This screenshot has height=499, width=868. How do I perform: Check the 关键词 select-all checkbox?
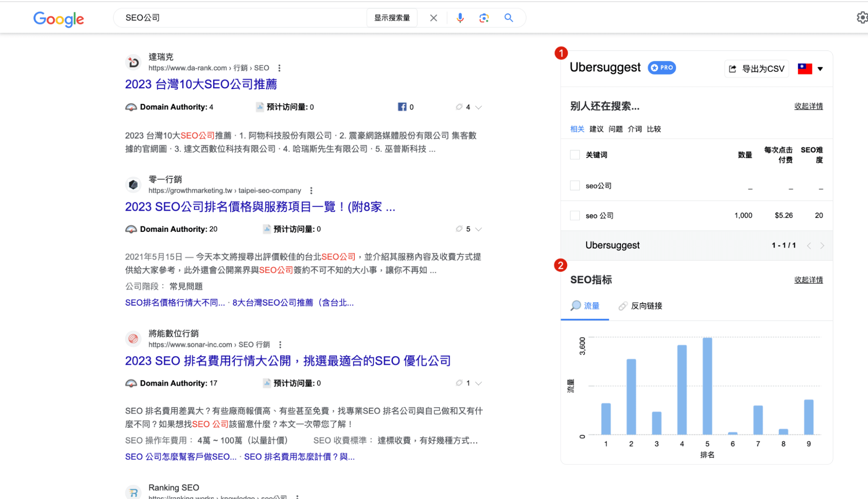[x=575, y=155]
